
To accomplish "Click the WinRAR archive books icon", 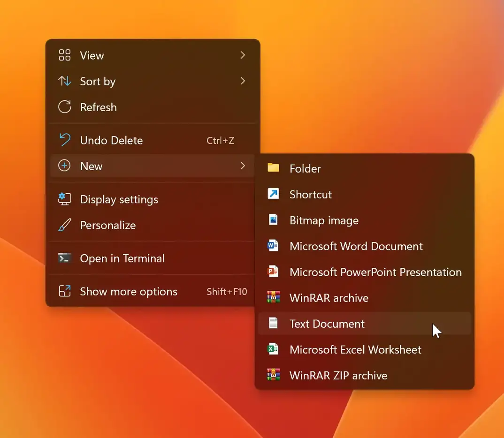I will coord(273,297).
